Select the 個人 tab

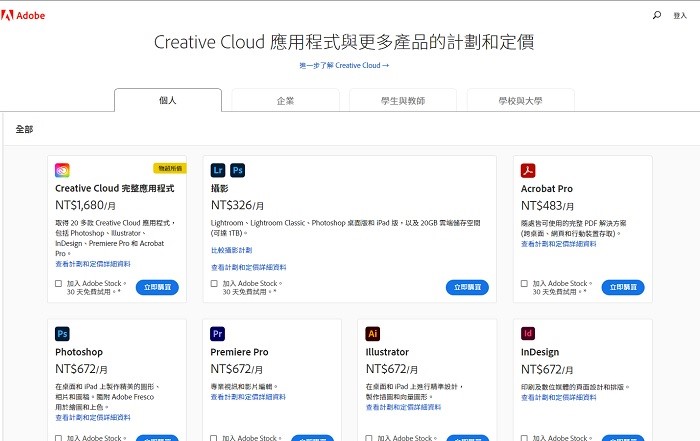point(168,100)
